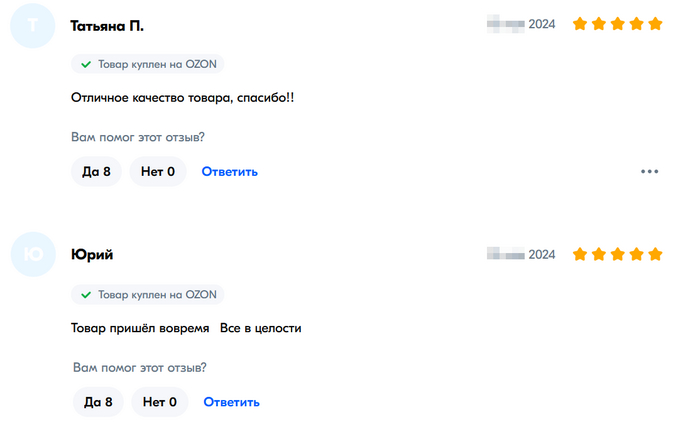Reply to Татьяна's review via Ответить

(x=230, y=171)
